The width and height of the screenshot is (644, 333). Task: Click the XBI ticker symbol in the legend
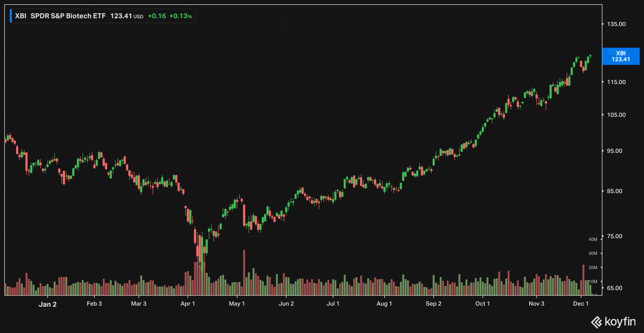pyautogui.click(x=20, y=16)
